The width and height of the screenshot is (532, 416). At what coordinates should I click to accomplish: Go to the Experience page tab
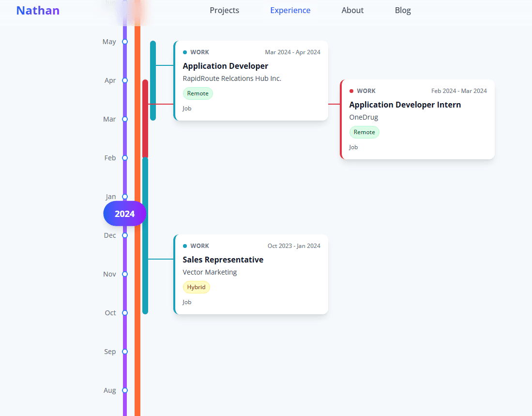(290, 11)
